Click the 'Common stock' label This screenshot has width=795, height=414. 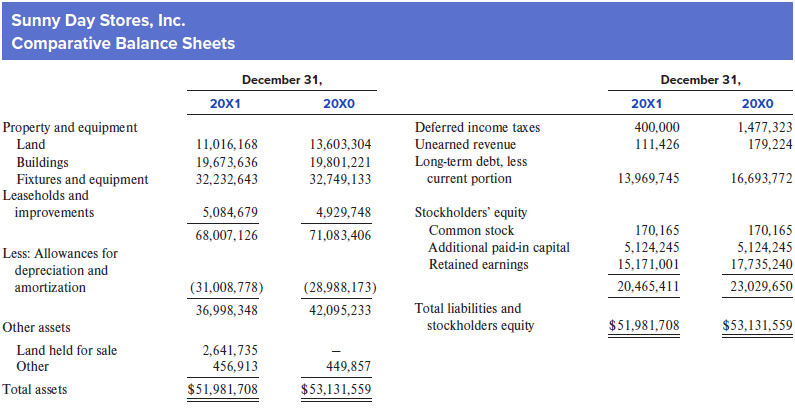[x=472, y=231]
